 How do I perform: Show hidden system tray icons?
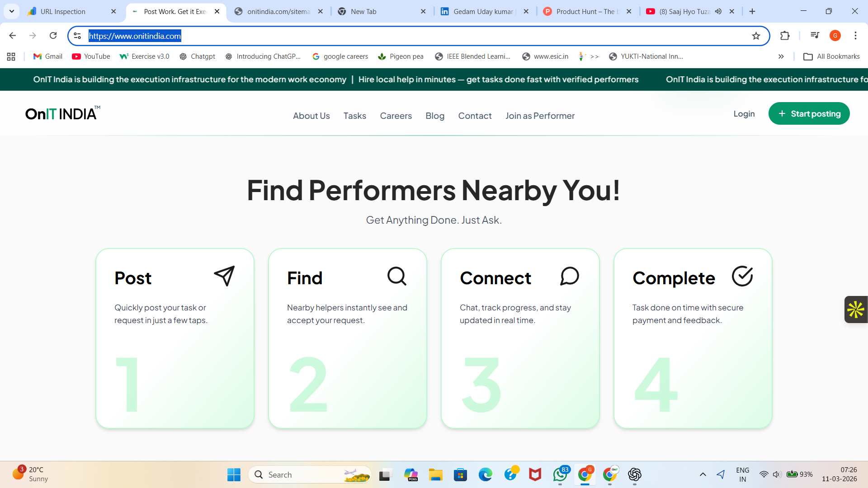(x=703, y=474)
